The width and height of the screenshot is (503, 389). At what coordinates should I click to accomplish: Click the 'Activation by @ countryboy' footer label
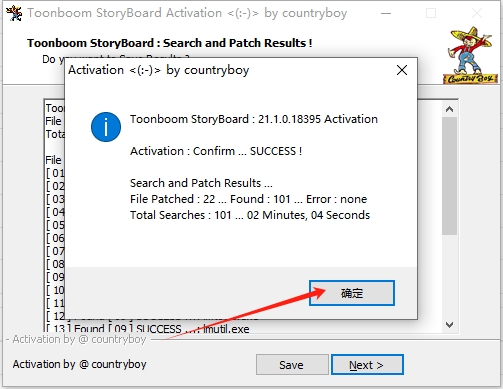[x=79, y=364]
